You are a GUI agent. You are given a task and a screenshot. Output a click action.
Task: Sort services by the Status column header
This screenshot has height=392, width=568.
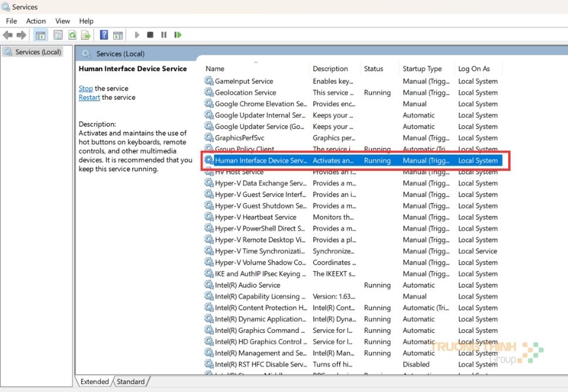pyautogui.click(x=373, y=69)
